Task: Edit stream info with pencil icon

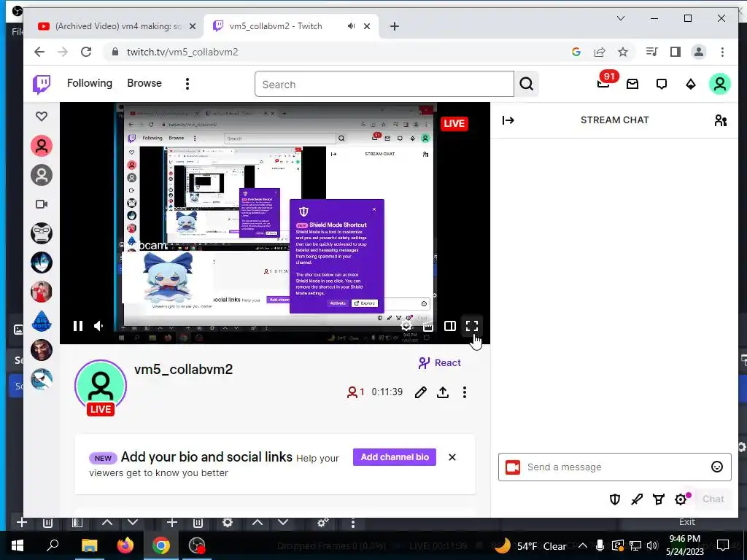Action: tap(421, 392)
